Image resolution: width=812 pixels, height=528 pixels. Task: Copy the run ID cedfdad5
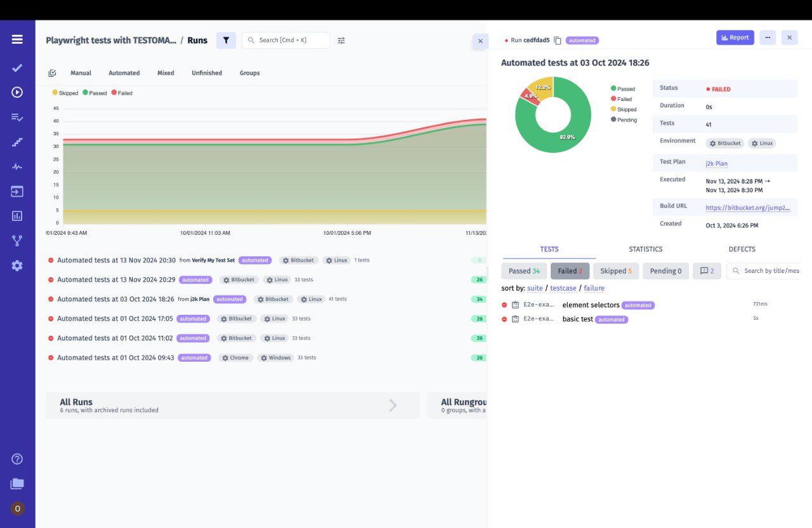point(557,40)
